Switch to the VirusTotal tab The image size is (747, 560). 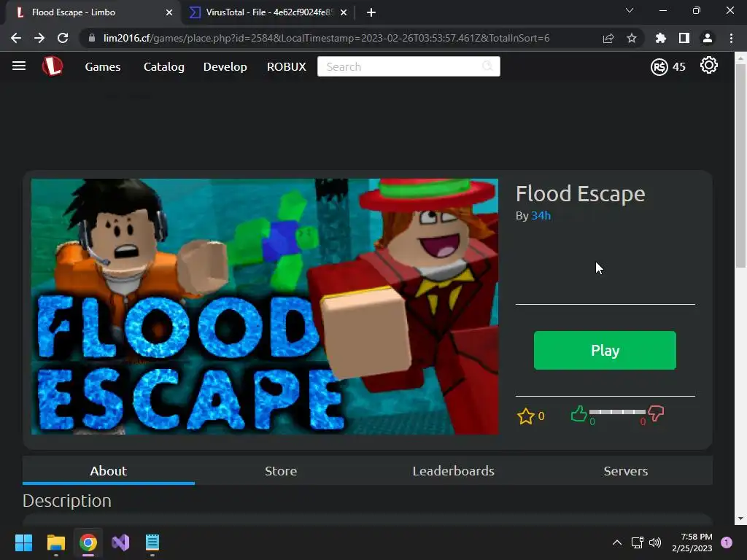pyautogui.click(x=268, y=12)
